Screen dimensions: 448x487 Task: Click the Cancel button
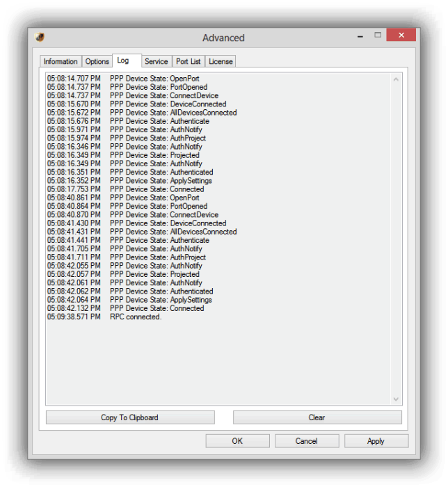pyautogui.click(x=307, y=441)
